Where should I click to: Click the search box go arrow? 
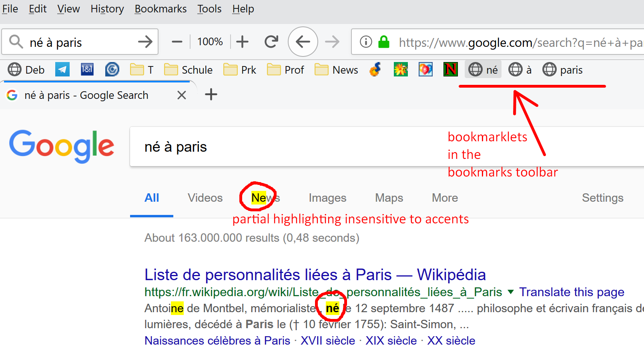pos(145,42)
